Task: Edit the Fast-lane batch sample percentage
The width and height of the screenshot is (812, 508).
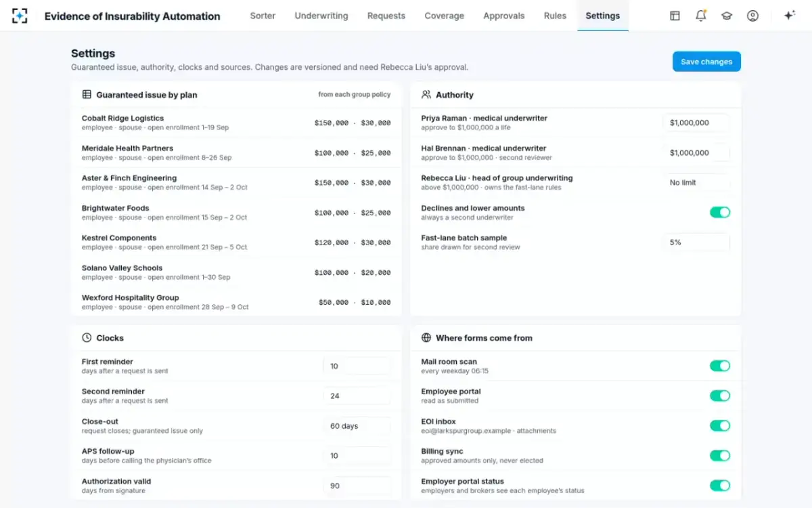Action: [696, 242]
